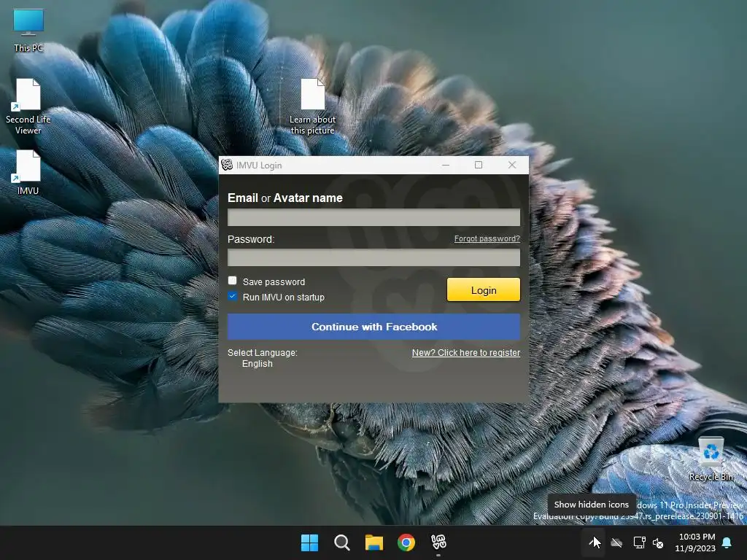Maximize the IMVU Login window
The width and height of the screenshot is (747, 560).
click(x=479, y=165)
